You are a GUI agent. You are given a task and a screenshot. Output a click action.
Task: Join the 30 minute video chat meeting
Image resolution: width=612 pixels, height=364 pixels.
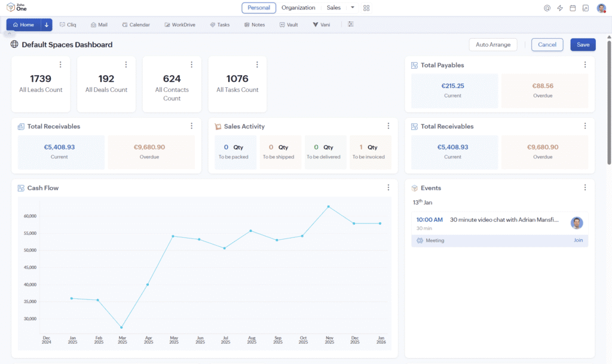(578, 240)
